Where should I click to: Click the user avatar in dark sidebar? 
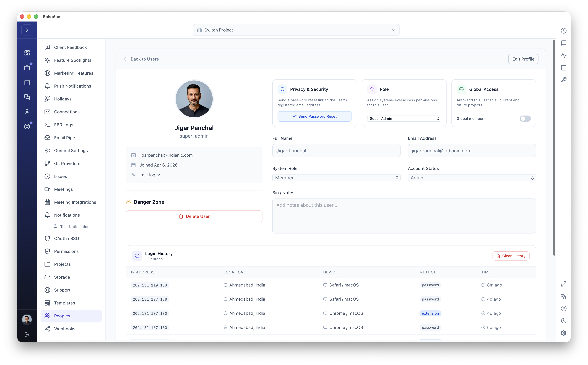point(27,319)
